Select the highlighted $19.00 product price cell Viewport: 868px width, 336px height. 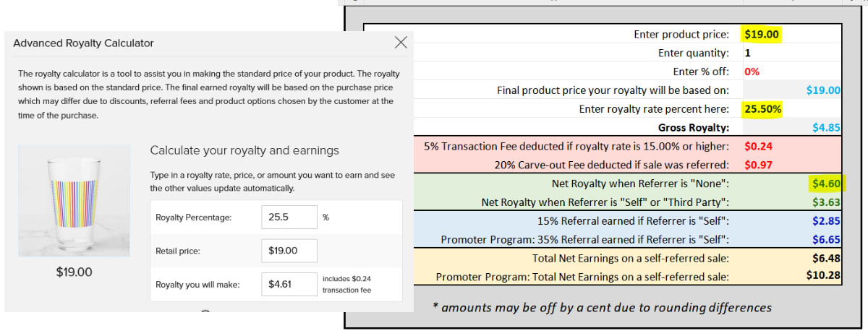coord(762,34)
